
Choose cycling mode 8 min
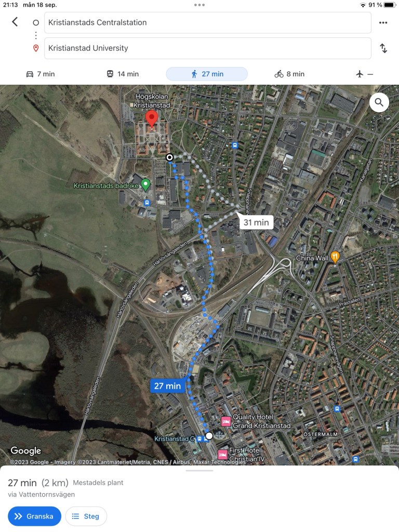[289, 74]
